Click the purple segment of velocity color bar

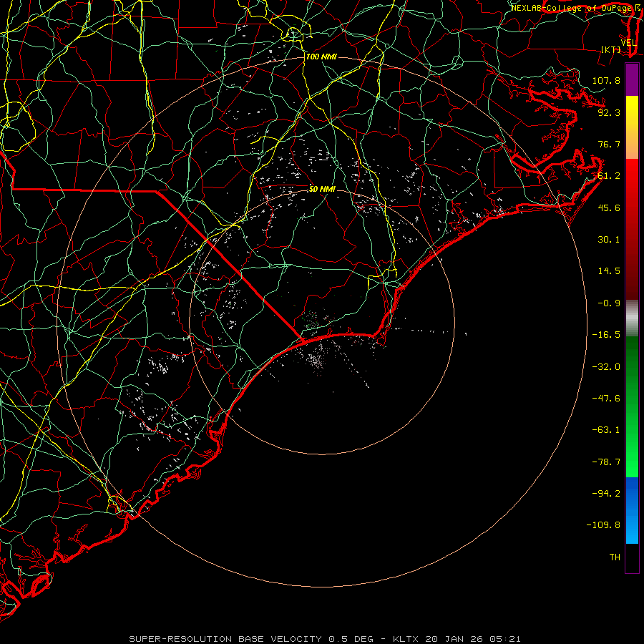click(632, 80)
